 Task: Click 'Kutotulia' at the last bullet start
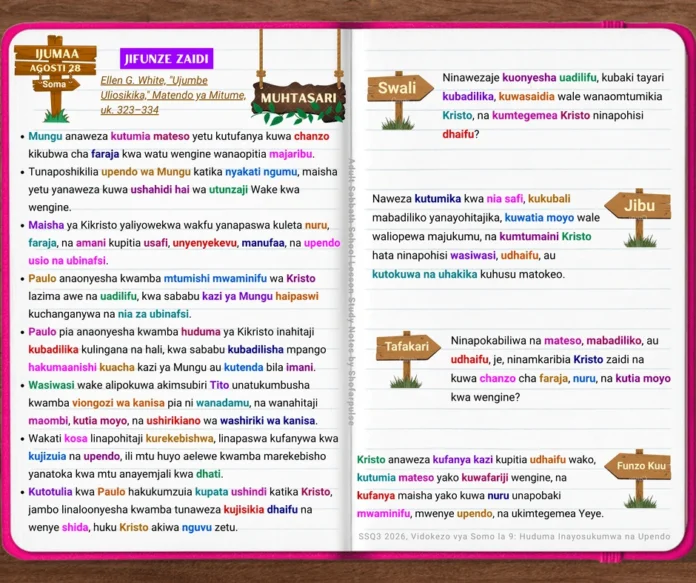click(x=50, y=492)
